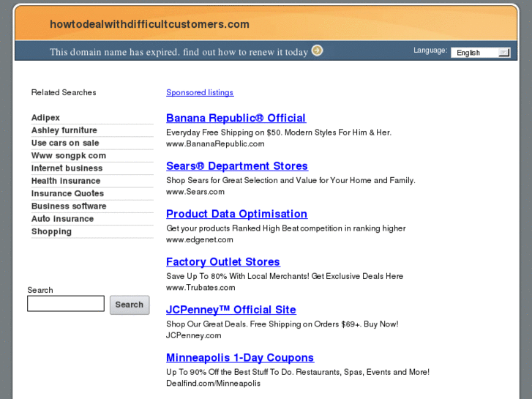Focus the Search text input field
The height and width of the screenshot is (399, 532).
(x=66, y=303)
